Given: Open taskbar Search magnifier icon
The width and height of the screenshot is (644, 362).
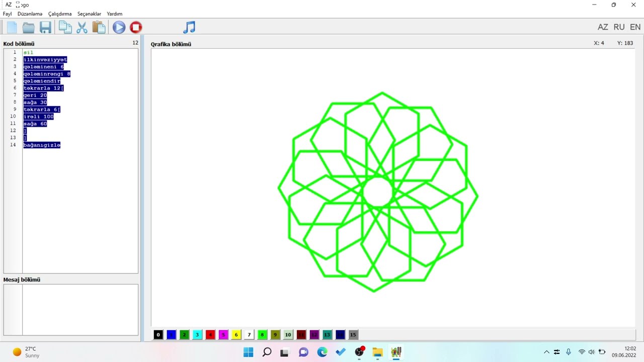Looking at the screenshot, I should click(267, 352).
